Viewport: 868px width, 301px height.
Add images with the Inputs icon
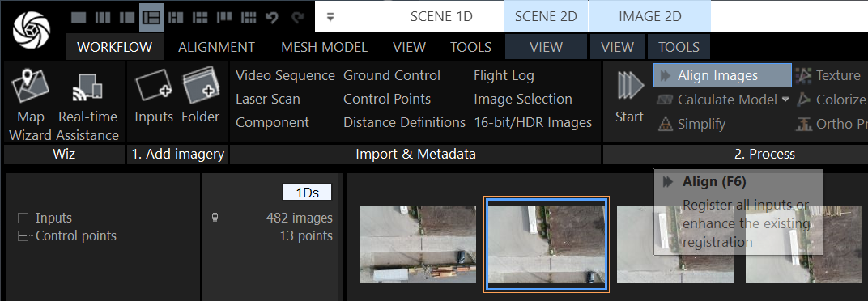(154, 95)
